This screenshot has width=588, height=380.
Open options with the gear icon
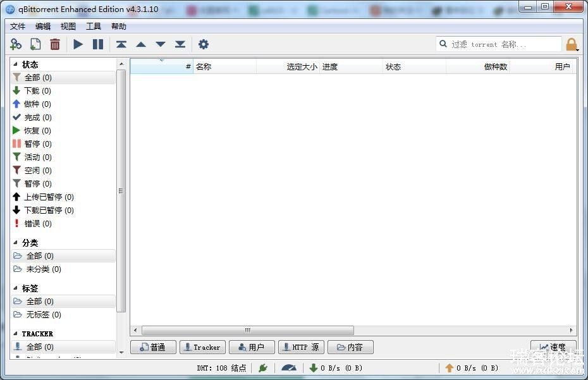pos(203,44)
